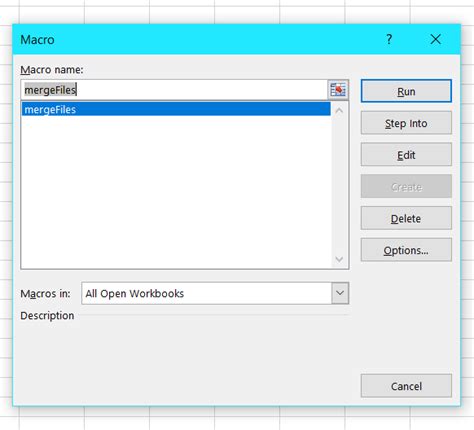Viewport: 474px width, 430px height.
Task: Select mergeFiles in the macro list
Action: click(x=176, y=109)
